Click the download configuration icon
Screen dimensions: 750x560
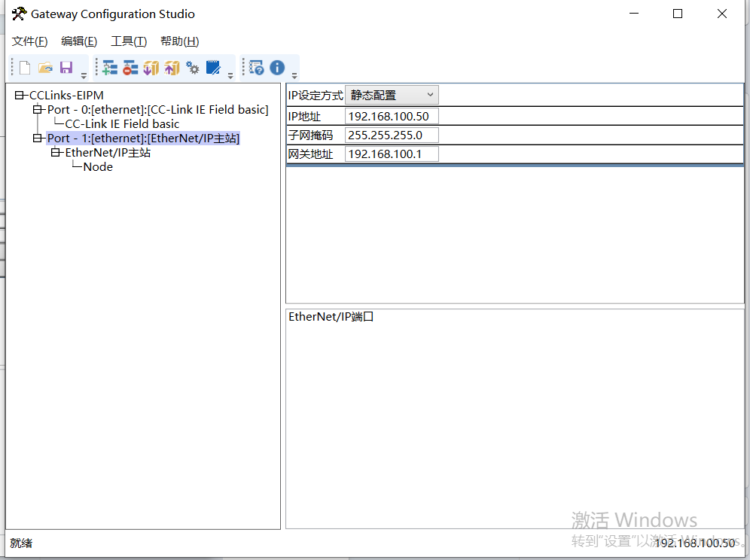[151, 68]
